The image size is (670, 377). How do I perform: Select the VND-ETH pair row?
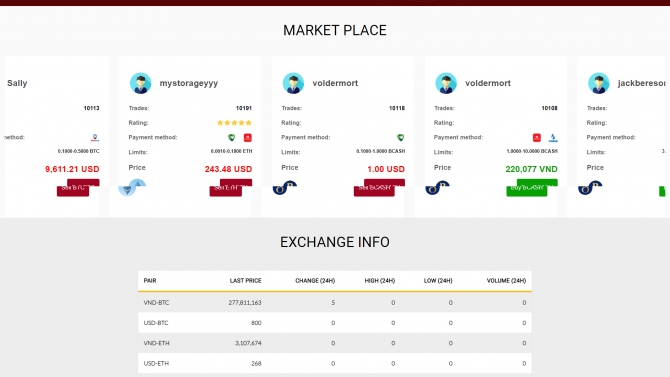click(x=335, y=343)
